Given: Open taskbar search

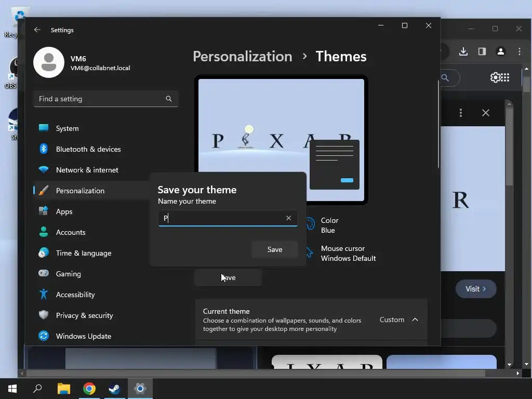Looking at the screenshot, I should (37, 389).
